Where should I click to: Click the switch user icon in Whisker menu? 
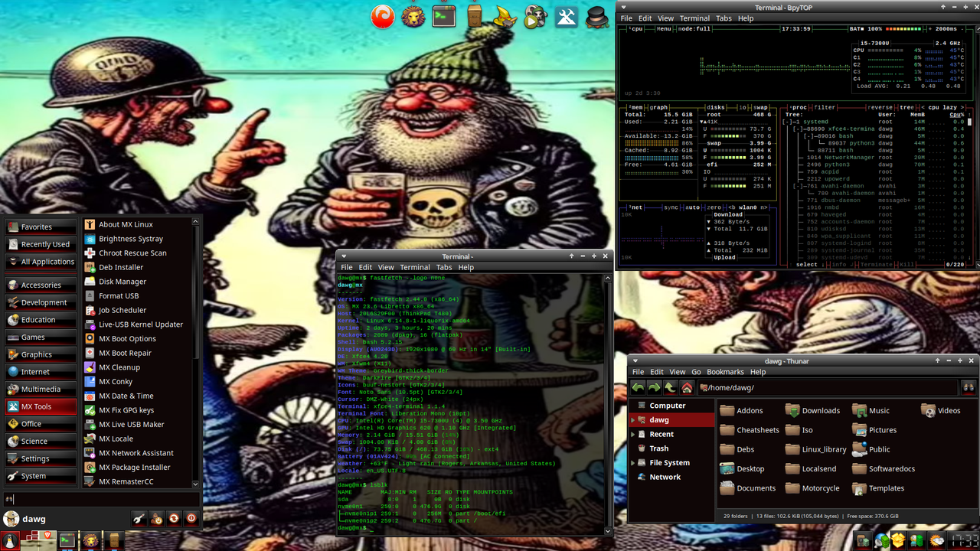[156, 518]
